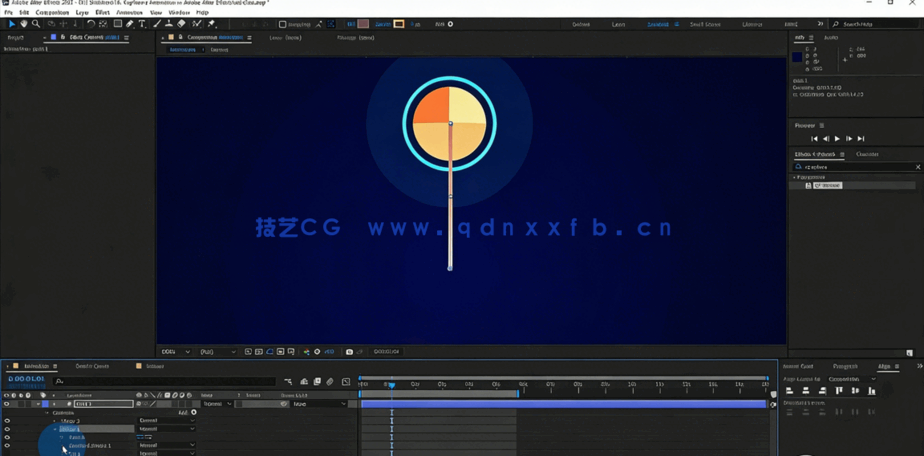Open the viewer magnification dropdown
This screenshot has height=456, width=924.
[x=176, y=352]
